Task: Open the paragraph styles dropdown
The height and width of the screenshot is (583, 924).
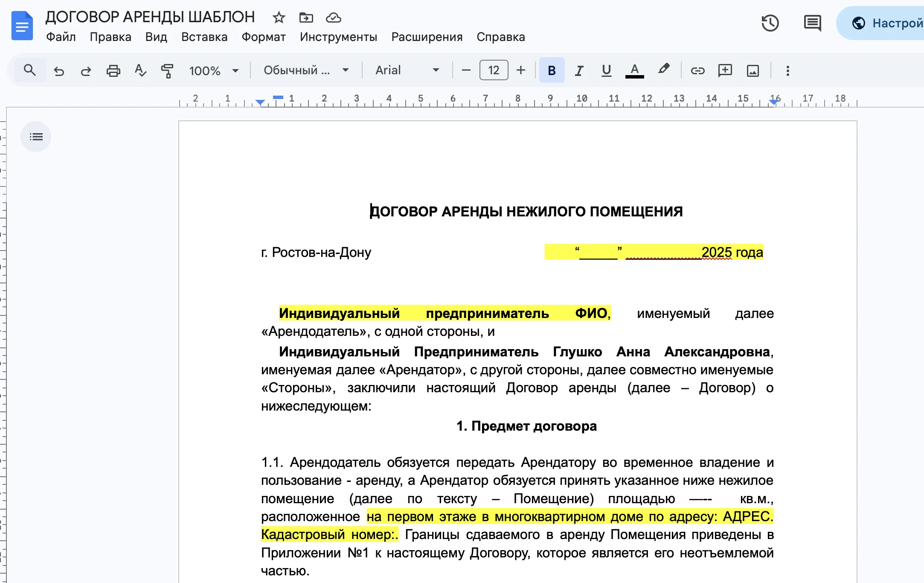Action: pyautogui.click(x=305, y=70)
